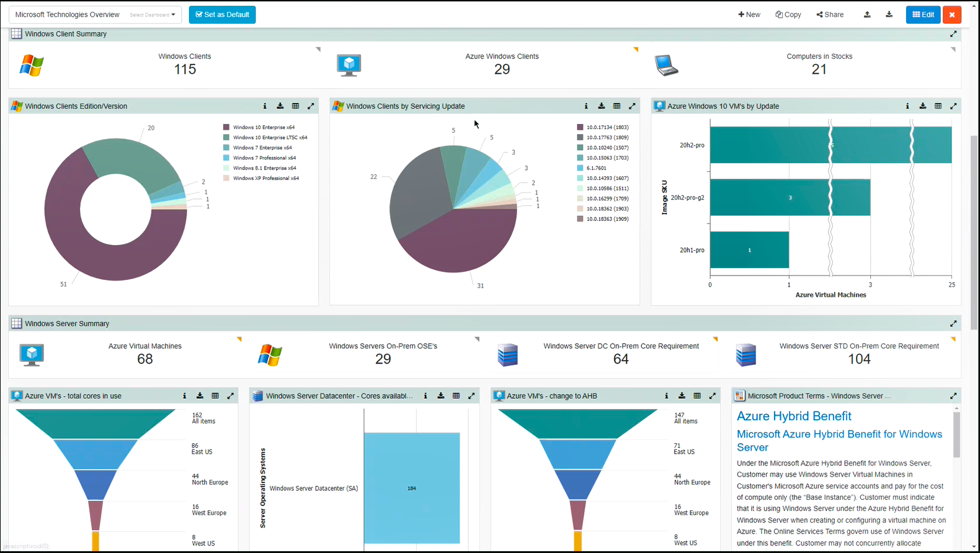Expand the Windows Server Summary section
980x553 pixels.
pyautogui.click(x=953, y=323)
